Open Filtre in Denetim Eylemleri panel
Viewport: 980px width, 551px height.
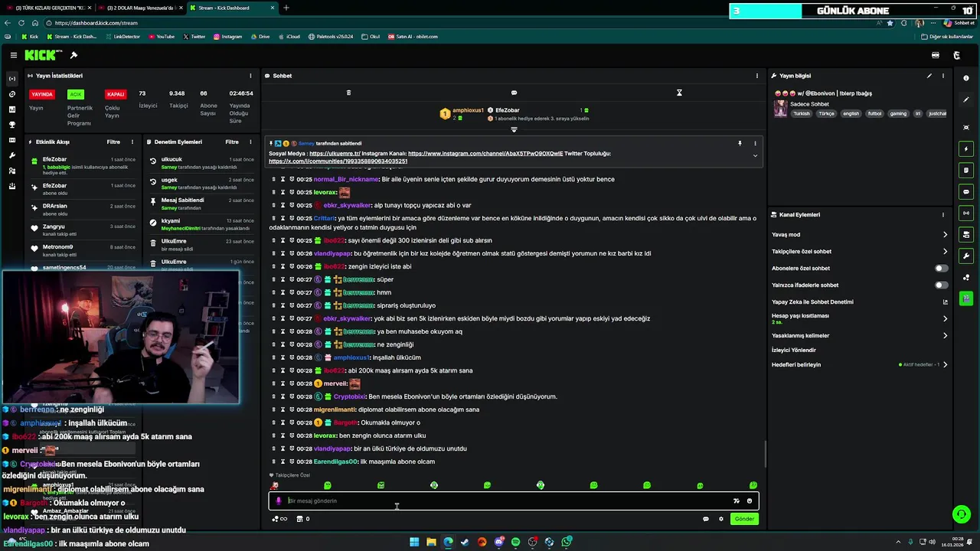tap(232, 142)
